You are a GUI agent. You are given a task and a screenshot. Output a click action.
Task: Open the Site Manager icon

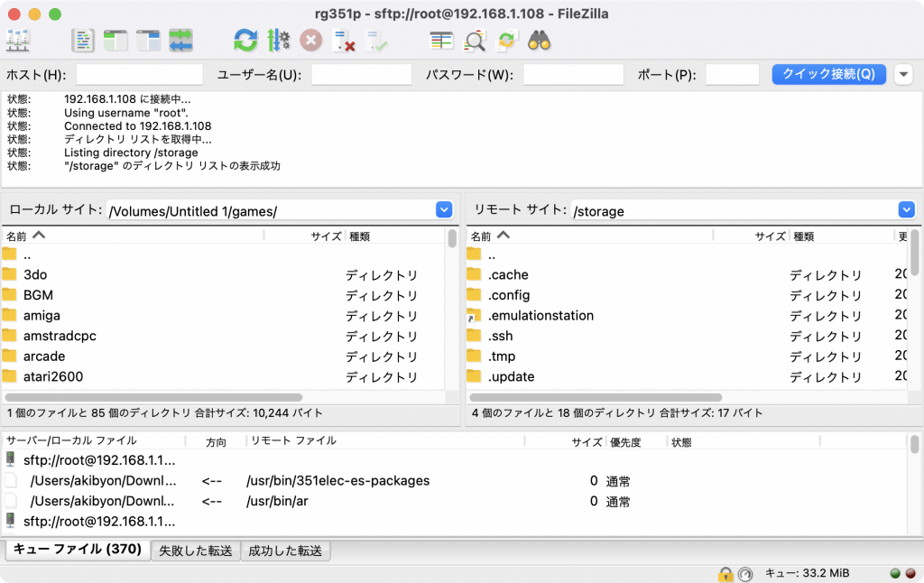[18, 41]
